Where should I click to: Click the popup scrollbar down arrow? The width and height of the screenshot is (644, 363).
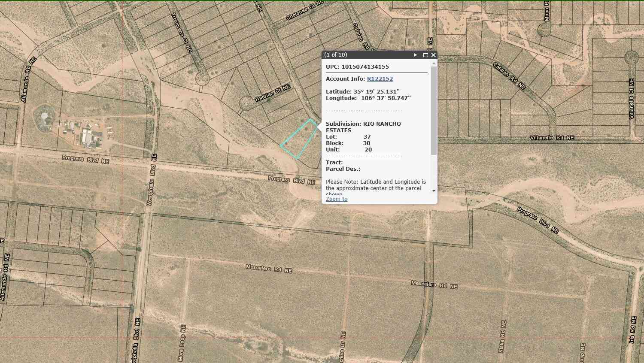point(434,191)
